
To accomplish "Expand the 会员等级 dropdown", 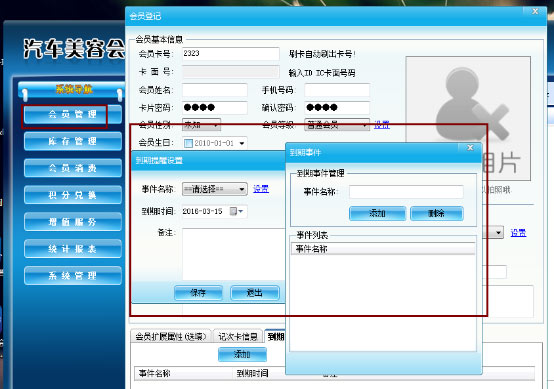I will click(337, 125).
